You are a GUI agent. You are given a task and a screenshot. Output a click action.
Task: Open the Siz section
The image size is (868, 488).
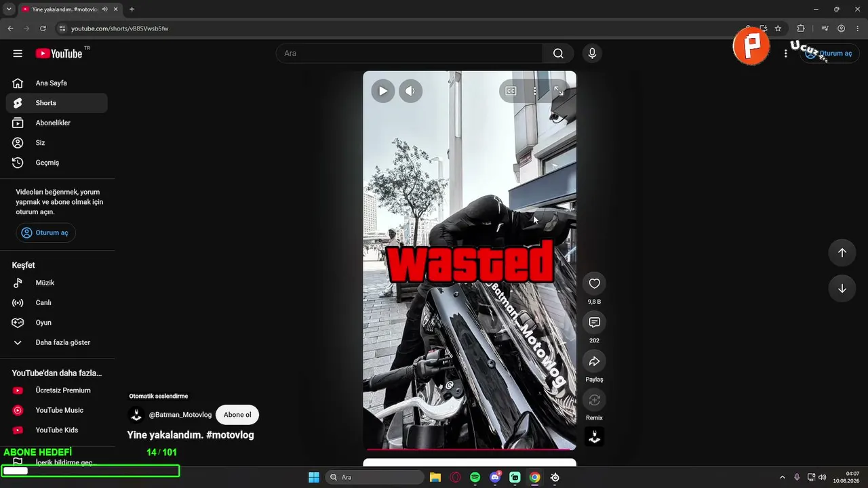point(57,143)
